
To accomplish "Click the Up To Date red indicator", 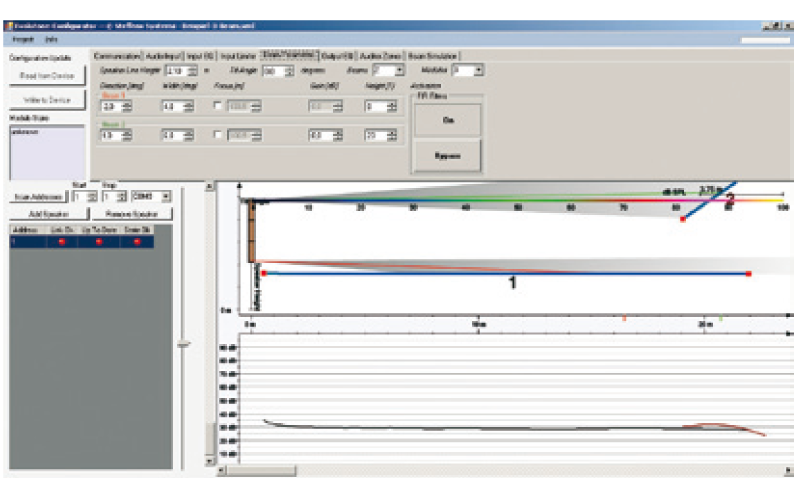I will (99, 242).
